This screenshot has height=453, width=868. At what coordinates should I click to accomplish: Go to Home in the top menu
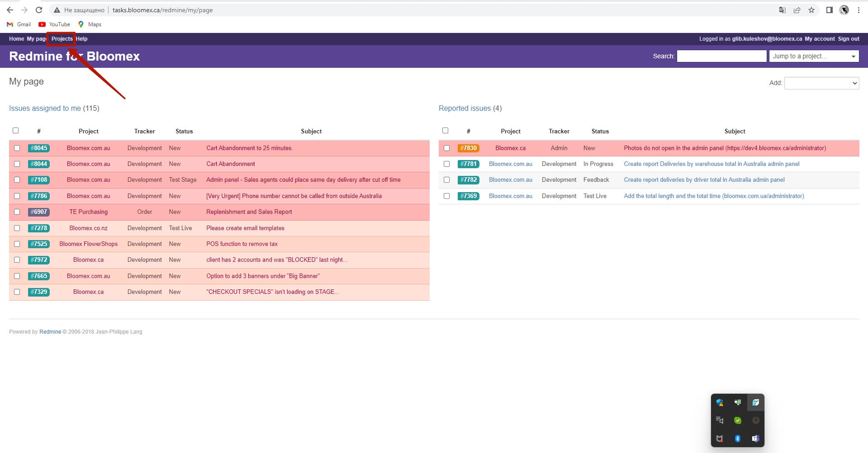[x=16, y=39]
